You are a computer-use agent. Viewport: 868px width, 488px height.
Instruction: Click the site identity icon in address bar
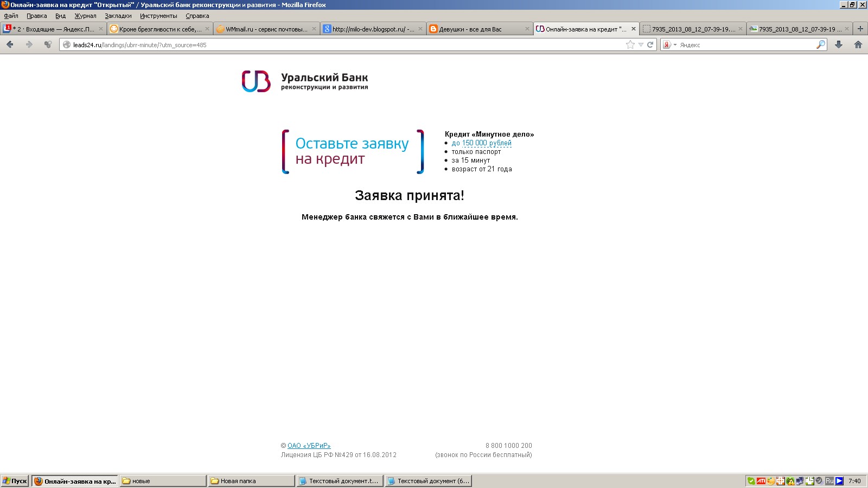click(x=67, y=44)
